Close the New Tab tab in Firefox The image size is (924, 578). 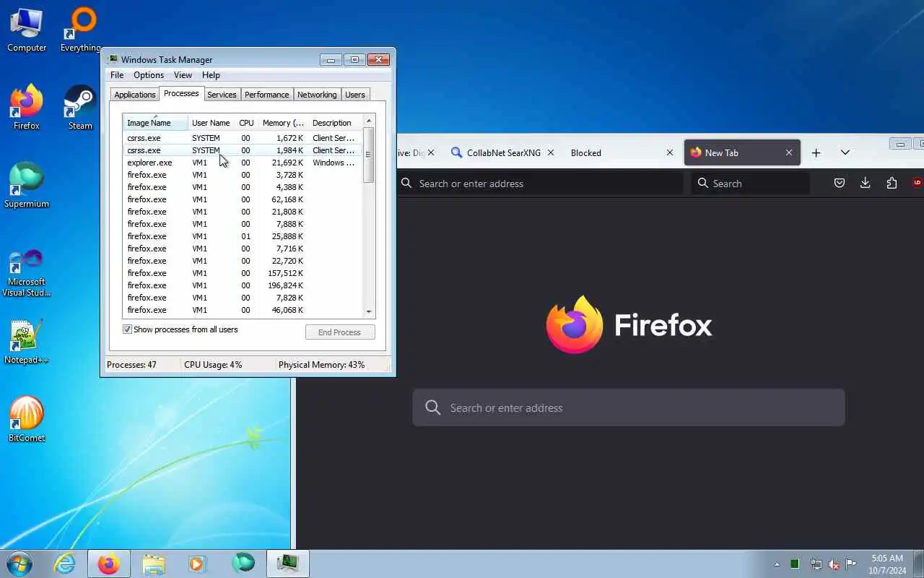click(x=789, y=152)
